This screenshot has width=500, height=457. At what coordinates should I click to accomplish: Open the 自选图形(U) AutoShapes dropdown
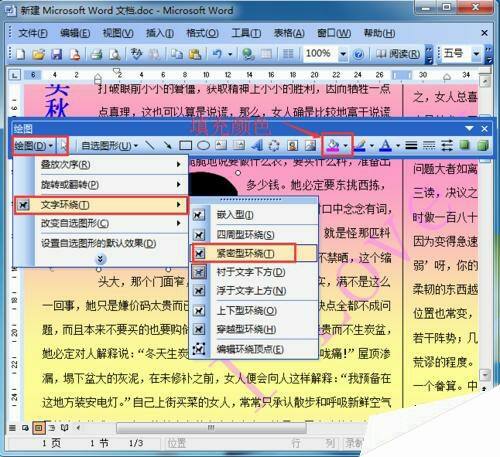pos(110,145)
